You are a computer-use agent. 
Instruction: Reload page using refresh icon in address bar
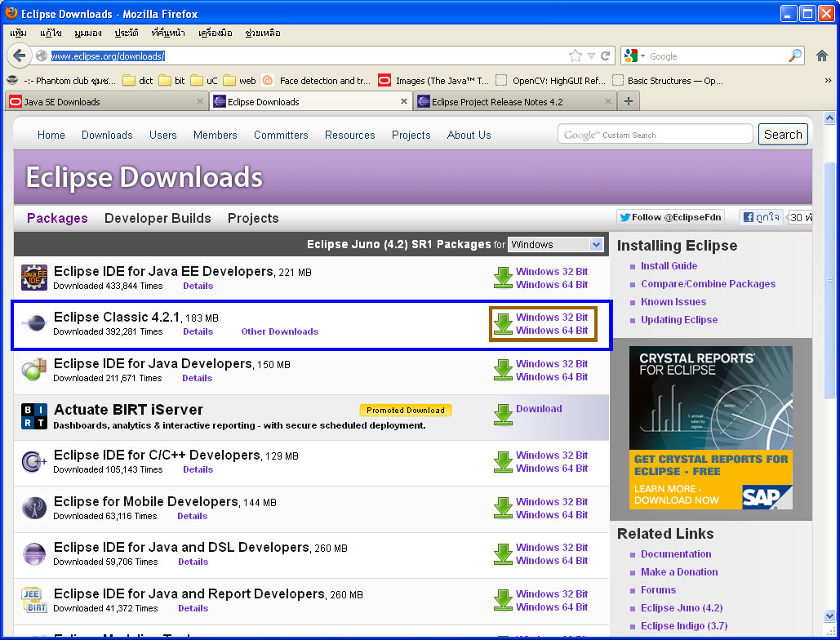(x=606, y=56)
